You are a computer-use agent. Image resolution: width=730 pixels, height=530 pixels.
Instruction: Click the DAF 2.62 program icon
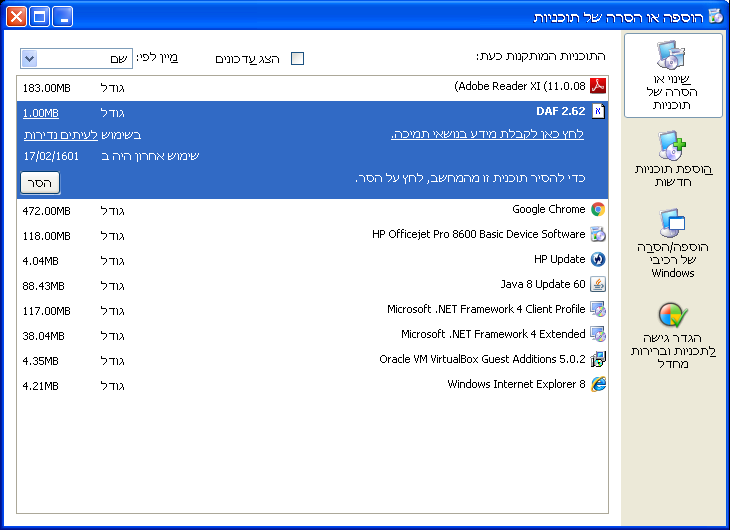[598, 111]
